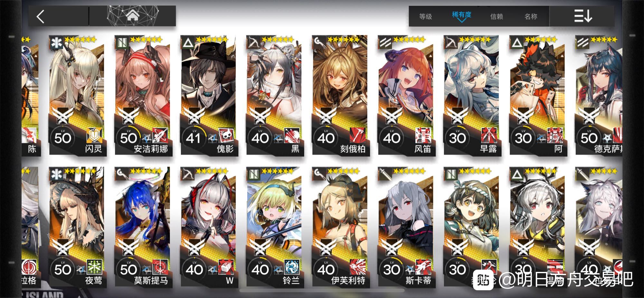Viewport: 644px width, 298px height.
Task: Select the 稀有度 sort tab
Action: click(x=461, y=15)
